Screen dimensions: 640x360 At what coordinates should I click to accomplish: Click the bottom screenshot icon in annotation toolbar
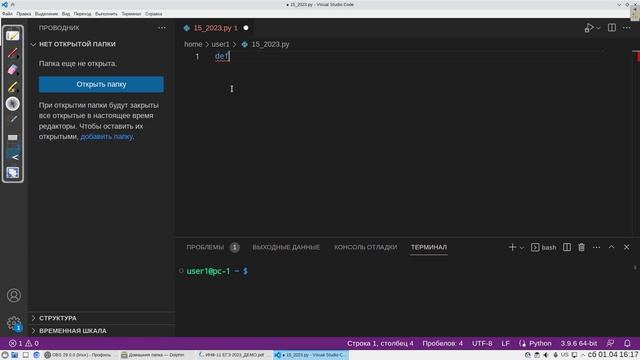(x=13, y=173)
